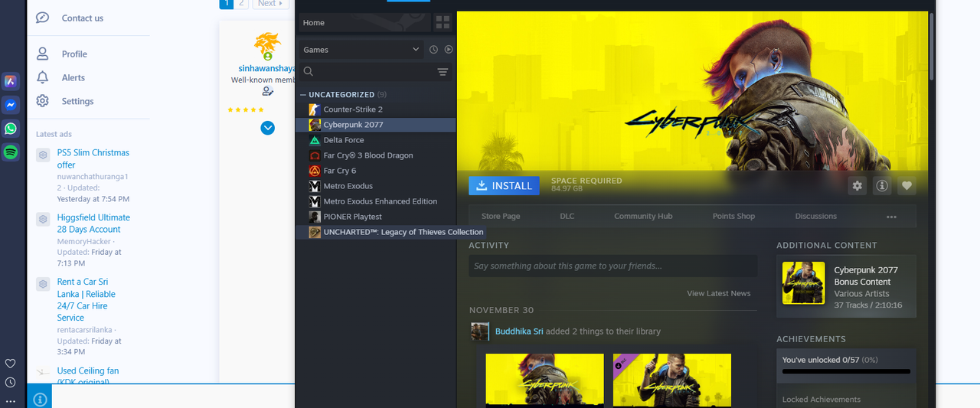980x408 pixels.
Task: Open the advanced filter icon in Steam search bar
Action: pyautogui.click(x=443, y=72)
